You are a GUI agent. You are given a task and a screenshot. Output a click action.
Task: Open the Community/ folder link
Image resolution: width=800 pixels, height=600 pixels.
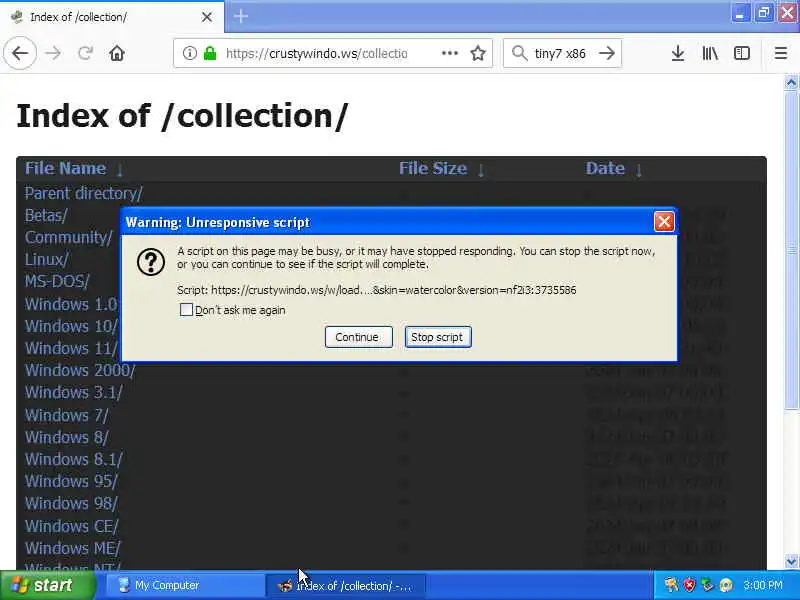(68, 237)
